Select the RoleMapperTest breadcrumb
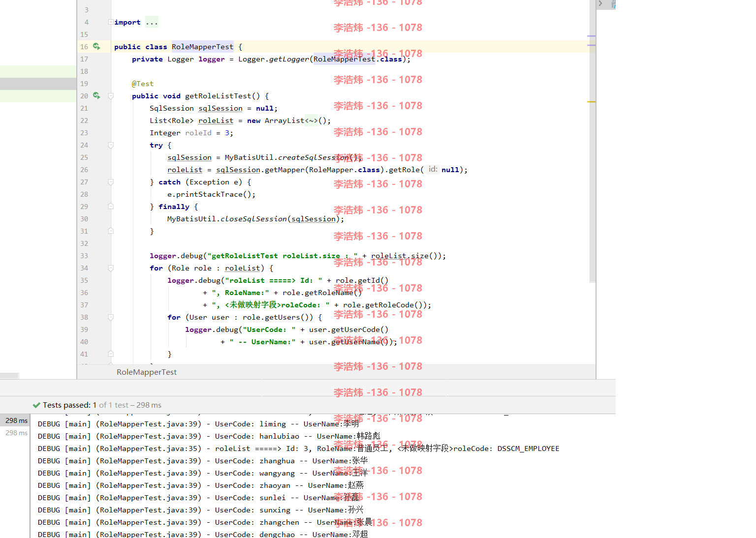Image resolution: width=756 pixels, height=538 pixels. 147,372
